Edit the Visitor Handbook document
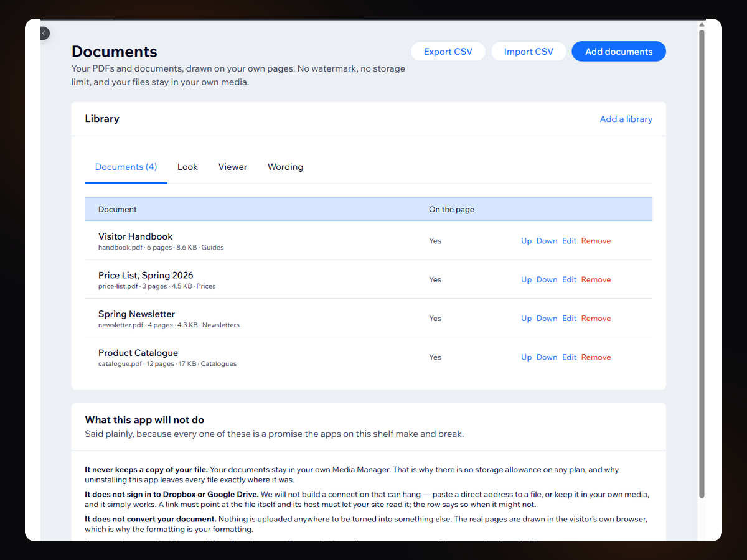 (x=570, y=241)
